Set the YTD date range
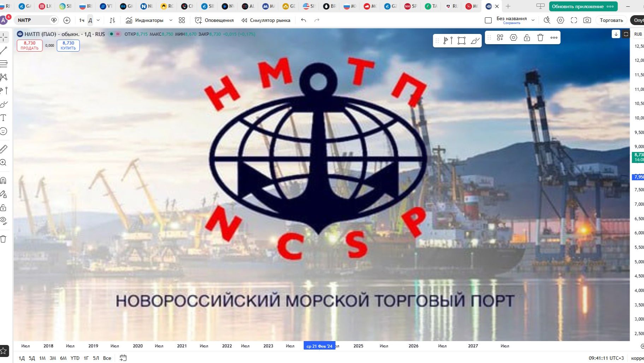This screenshot has height=363, width=644. pos(75,358)
